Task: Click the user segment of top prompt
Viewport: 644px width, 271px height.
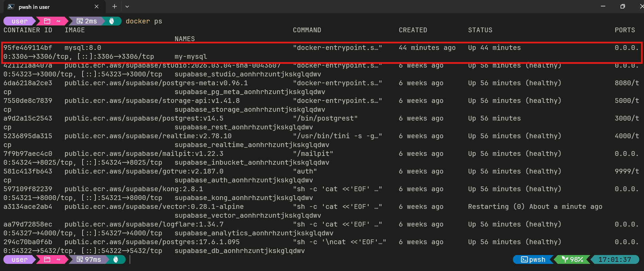Action: (19, 21)
